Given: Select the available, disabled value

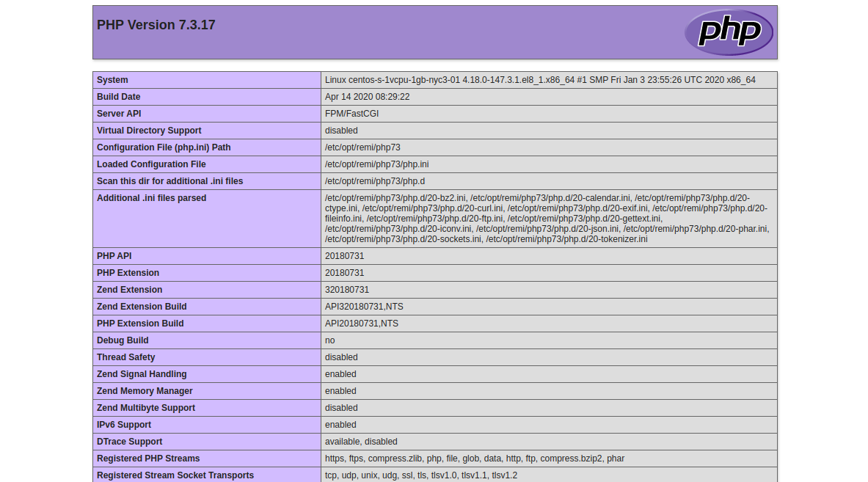Looking at the screenshot, I should click(361, 442).
